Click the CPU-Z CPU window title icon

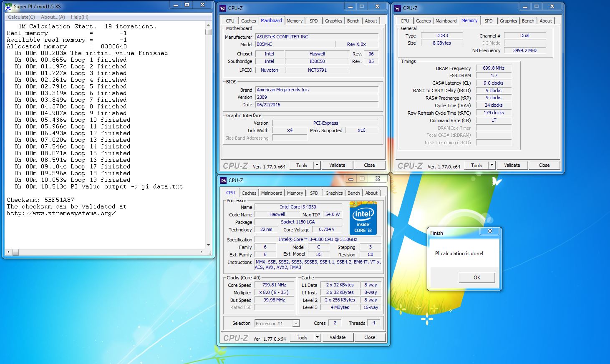tap(223, 180)
